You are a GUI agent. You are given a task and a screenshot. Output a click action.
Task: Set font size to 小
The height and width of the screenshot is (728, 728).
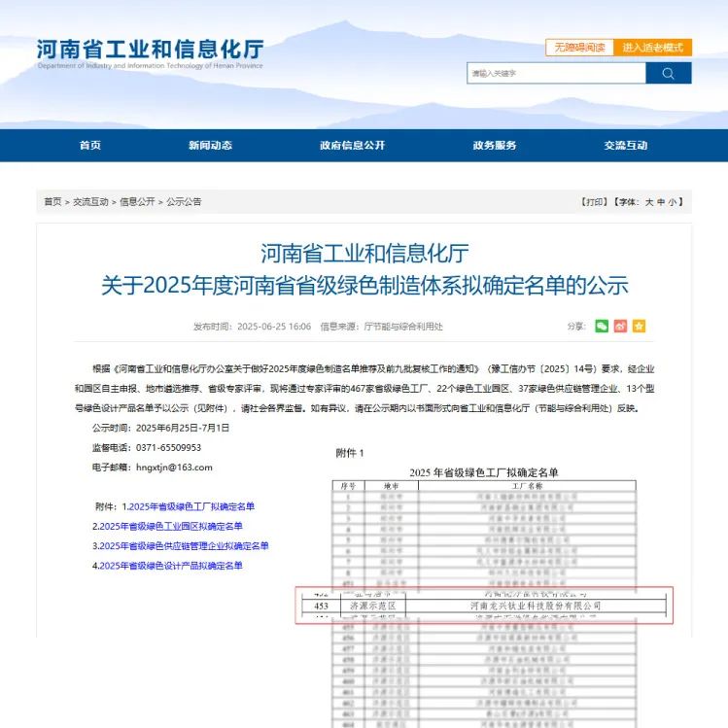pos(673,201)
